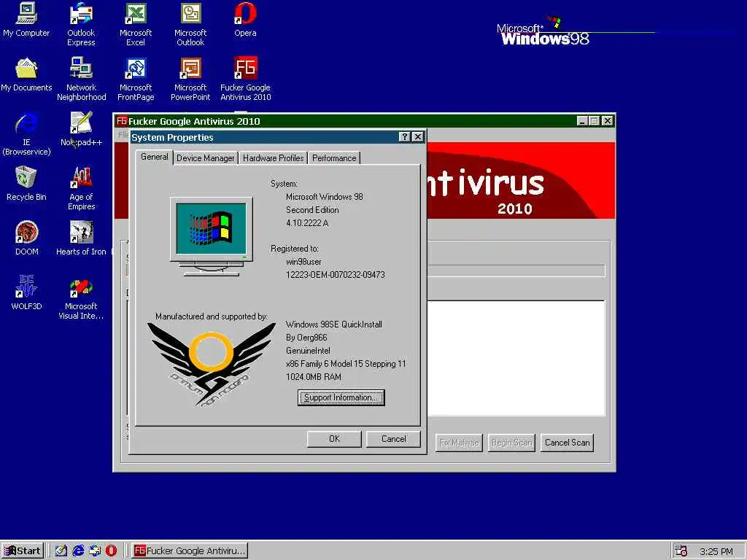This screenshot has height=560, width=747.
Task: Switch to Device Manager tab
Action: 205,158
